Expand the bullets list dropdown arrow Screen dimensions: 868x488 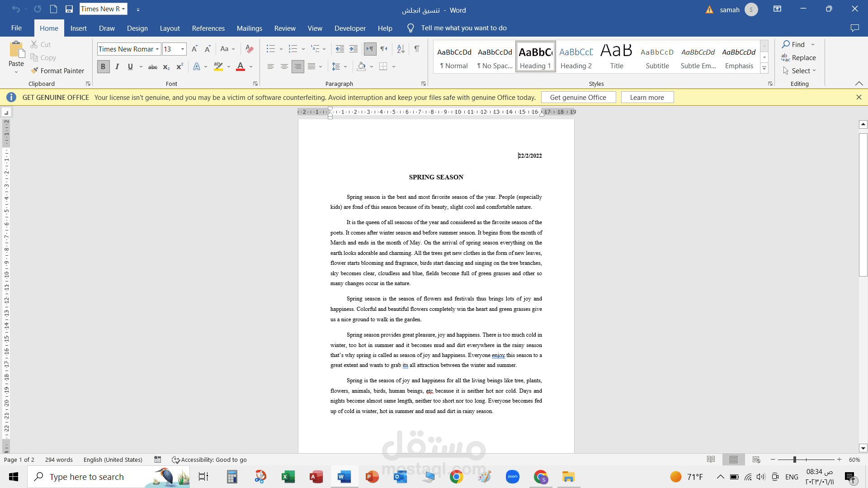[x=281, y=49]
